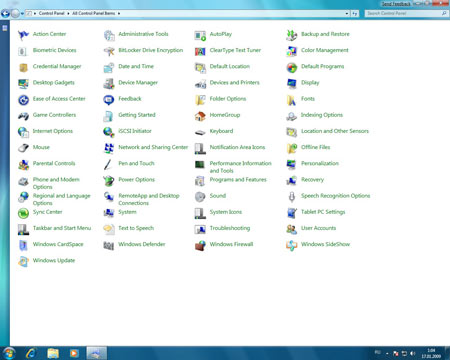The height and width of the screenshot is (360, 450).
Task: Open the HomeGroup house icon
Action: pos(200,116)
